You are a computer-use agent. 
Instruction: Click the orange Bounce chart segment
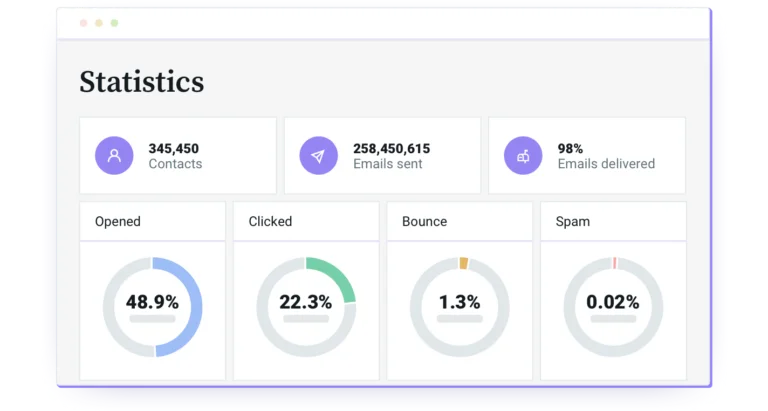tap(463, 263)
